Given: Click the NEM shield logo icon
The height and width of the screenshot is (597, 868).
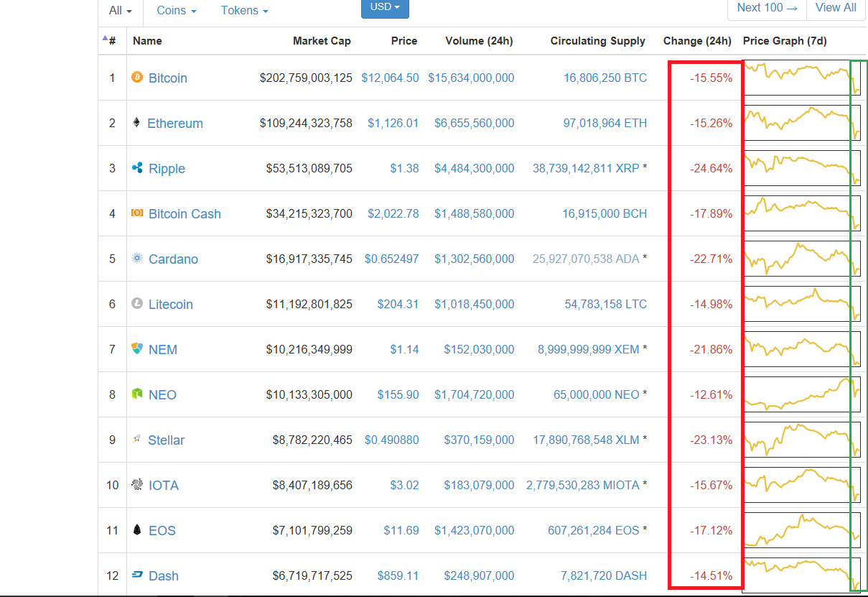Looking at the screenshot, I should [x=137, y=348].
